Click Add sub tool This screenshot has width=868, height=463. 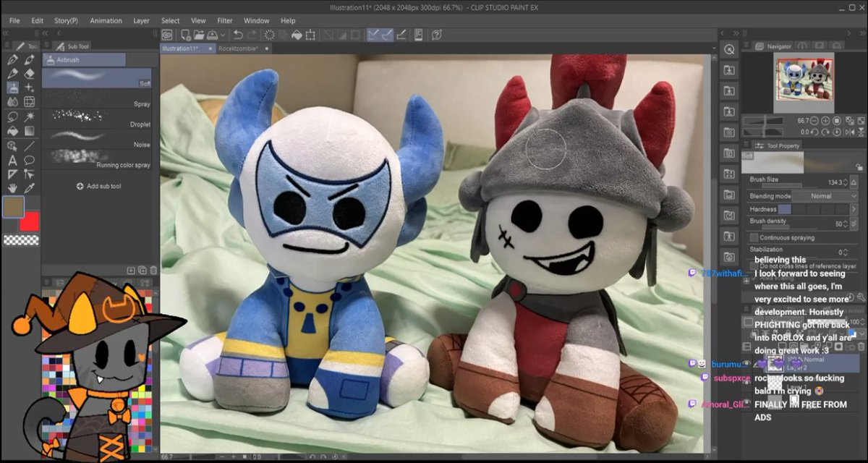pos(99,186)
